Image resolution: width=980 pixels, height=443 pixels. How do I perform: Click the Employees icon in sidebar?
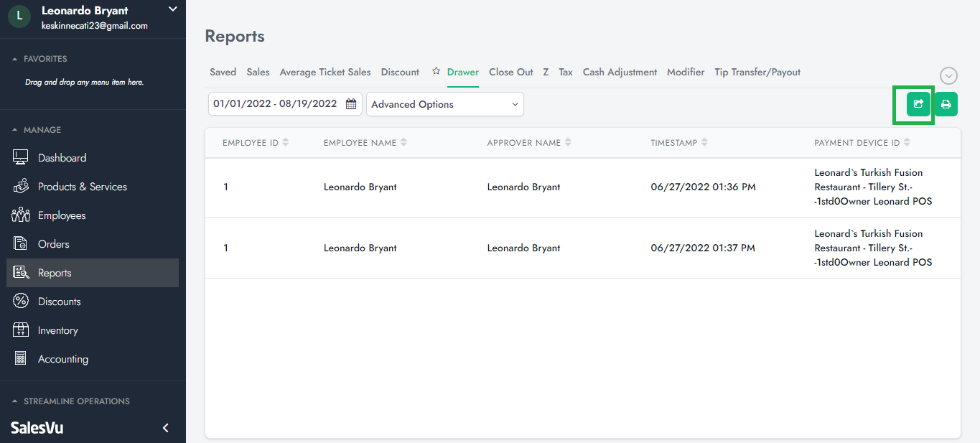click(21, 215)
